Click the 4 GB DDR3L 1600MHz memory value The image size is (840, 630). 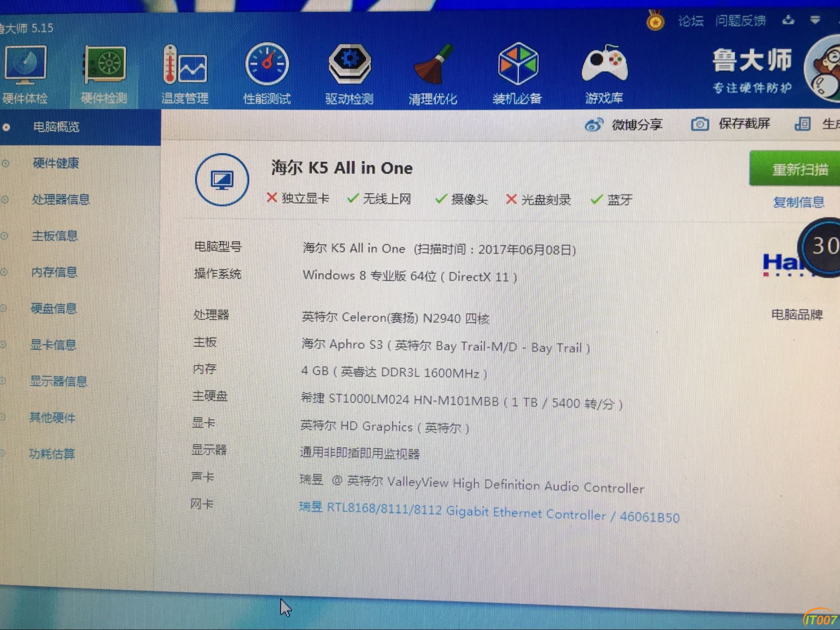394,372
